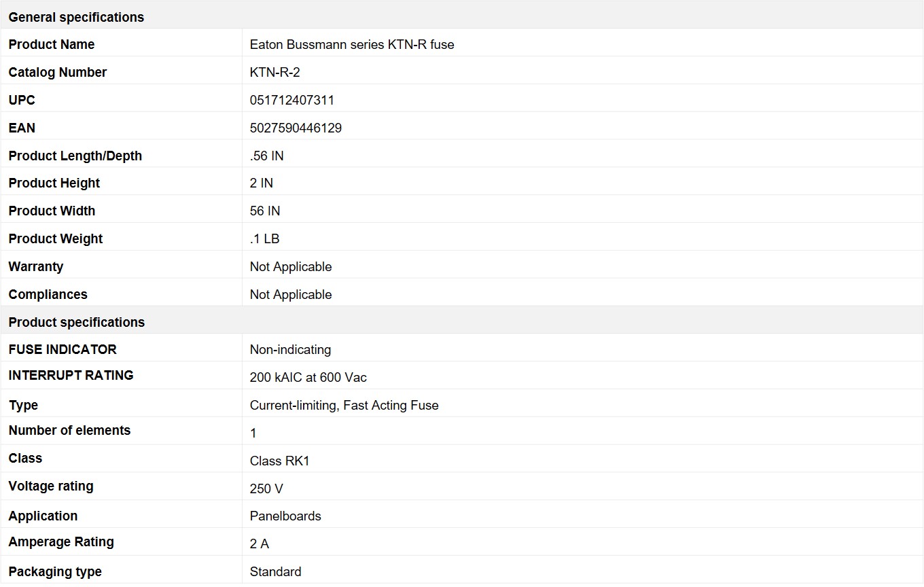Click the Number of elements label
The width and height of the screenshot is (924, 587).
[x=69, y=431]
